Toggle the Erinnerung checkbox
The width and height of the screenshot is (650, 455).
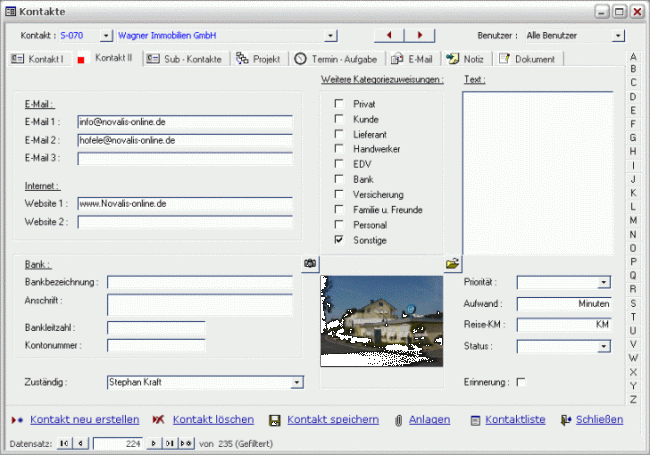[520, 382]
